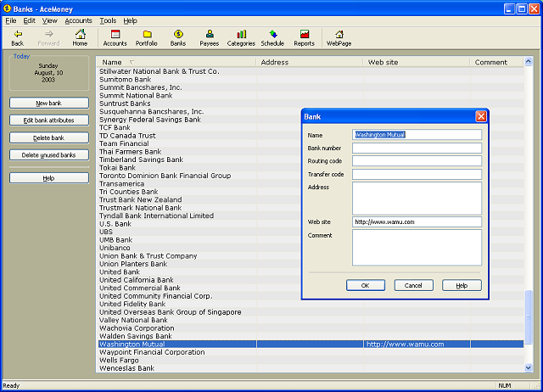Open the Reports toolbar icon
The height and width of the screenshot is (392, 543).
304,37
